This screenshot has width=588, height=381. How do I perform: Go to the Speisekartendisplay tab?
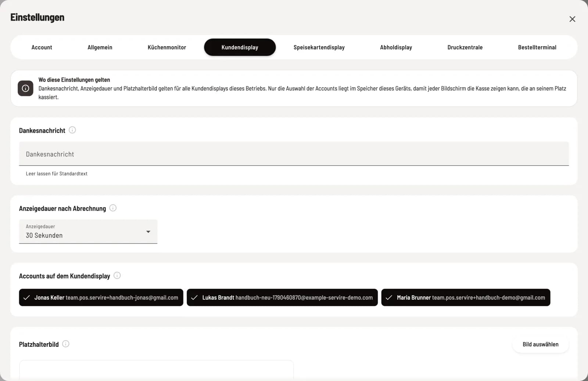click(x=319, y=47)
